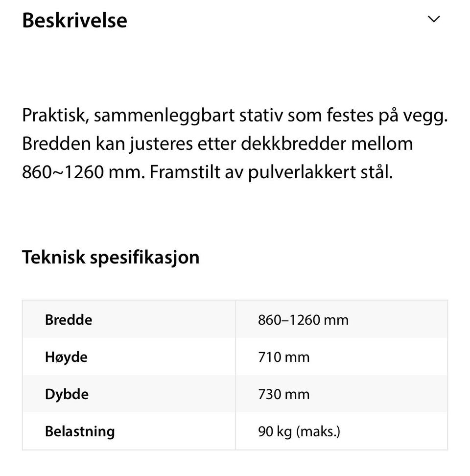Image resolution: width=470 pixels, height=476 pixels.
Task: Select the Belastning row label
Action: 80,431
